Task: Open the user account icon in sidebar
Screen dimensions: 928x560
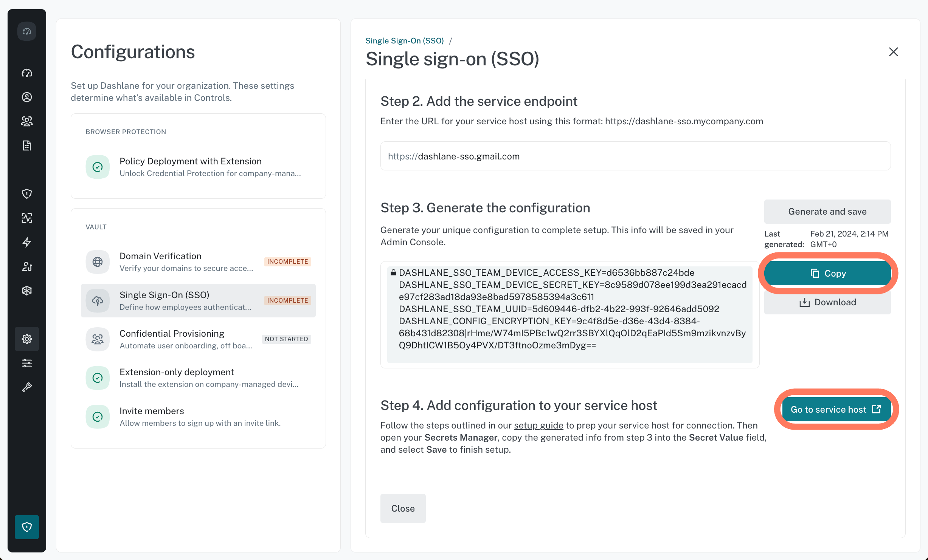Action: pyautogui.click(x=27, y=97)
